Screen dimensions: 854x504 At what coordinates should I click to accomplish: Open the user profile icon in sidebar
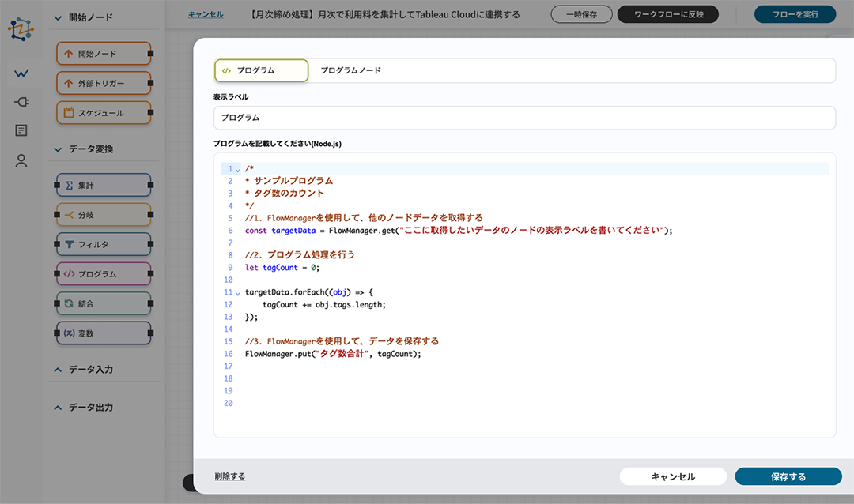(x=21, y=160)
